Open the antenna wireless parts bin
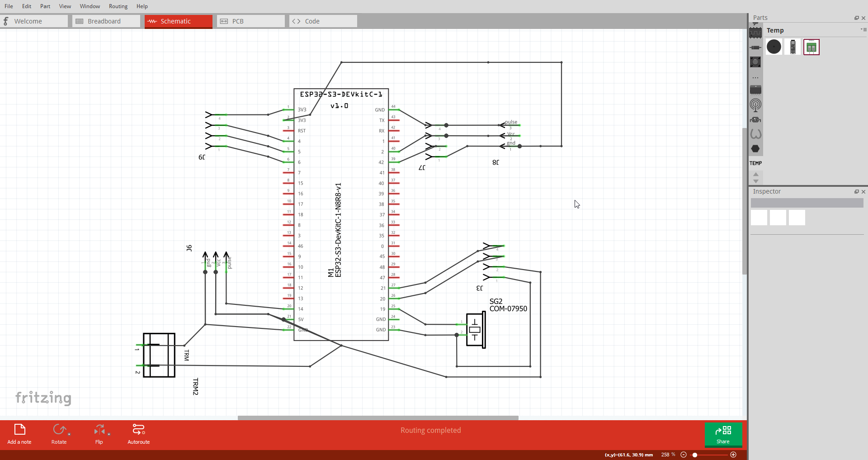 pyautogui.click(x=755, y=105)
